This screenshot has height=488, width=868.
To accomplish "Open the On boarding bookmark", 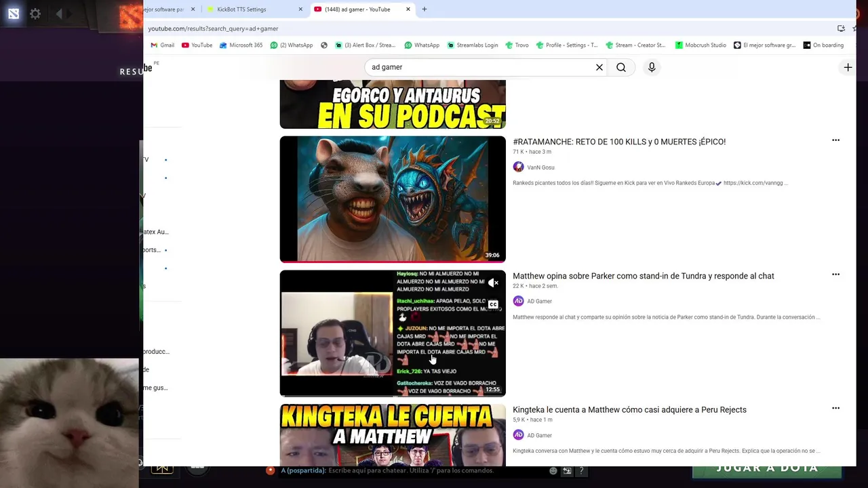I will (823, 45).
